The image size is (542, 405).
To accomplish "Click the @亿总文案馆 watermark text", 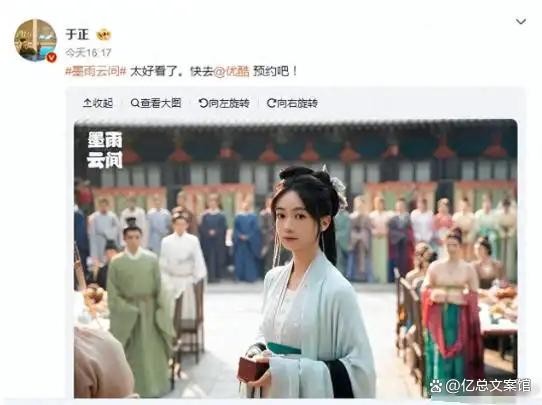I will tap(488, 386).
